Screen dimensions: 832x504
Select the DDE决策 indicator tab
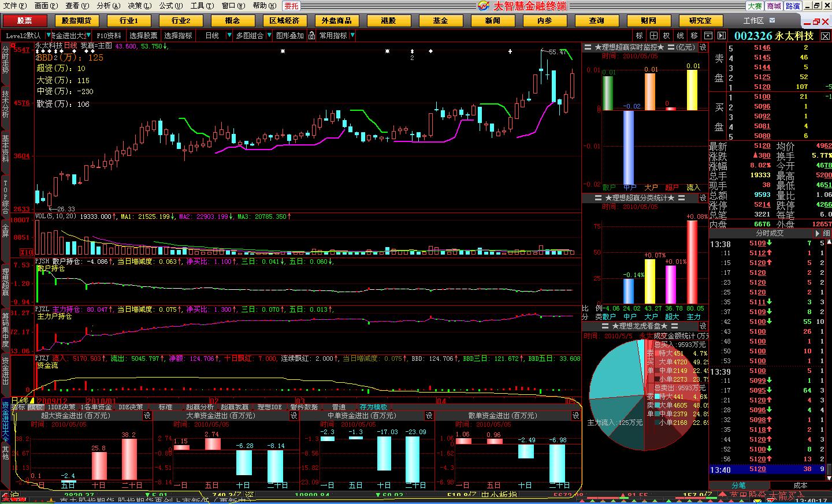(131, 407)
